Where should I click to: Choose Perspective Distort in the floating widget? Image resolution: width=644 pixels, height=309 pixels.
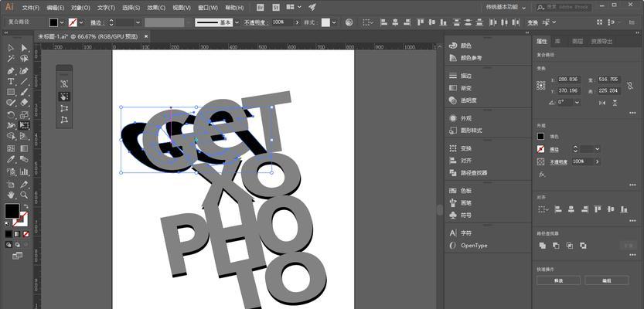64,108
